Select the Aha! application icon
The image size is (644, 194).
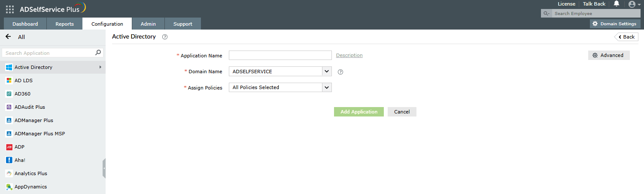click(x=9, y=160)
